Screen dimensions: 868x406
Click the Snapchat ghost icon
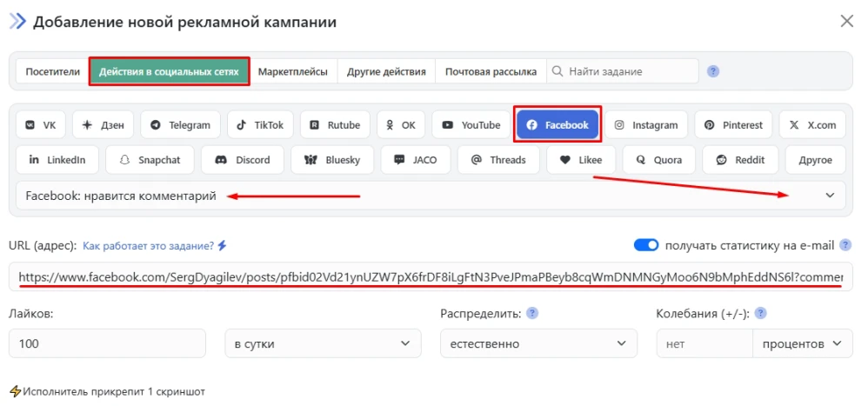tap(124, 160)
